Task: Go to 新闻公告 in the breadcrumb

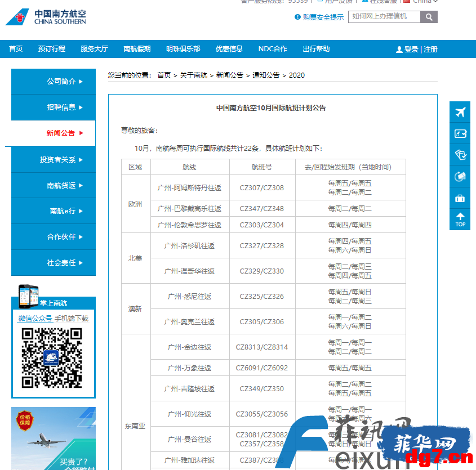Action: coord(229,75)
